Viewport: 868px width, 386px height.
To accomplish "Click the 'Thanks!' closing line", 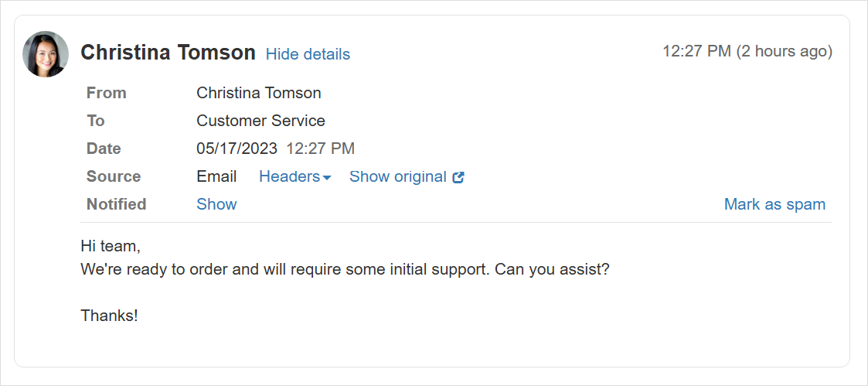I will point(109,316).
